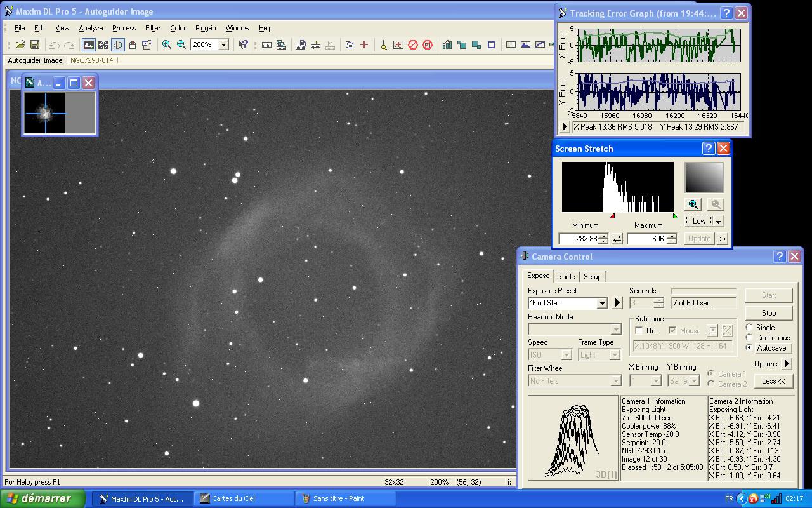Expand the Low stretch mode dropdown arrow
This screenshot has height=508, width=812.
(719, 222)
